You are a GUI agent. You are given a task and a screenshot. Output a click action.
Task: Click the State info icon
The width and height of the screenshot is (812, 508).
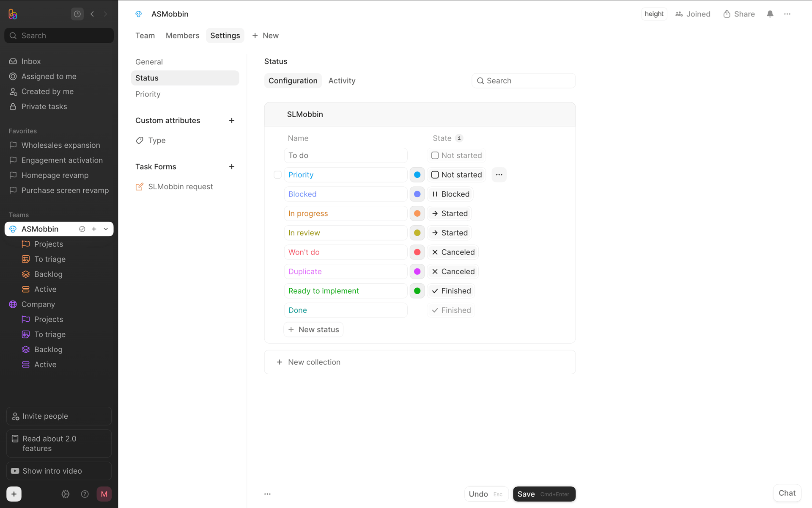(459, 138)
